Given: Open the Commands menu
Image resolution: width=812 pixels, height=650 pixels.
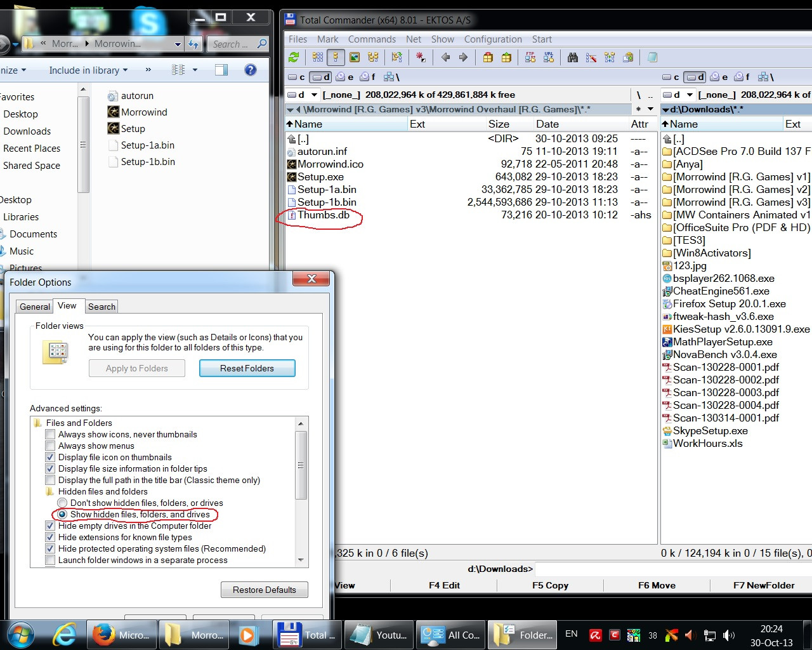Looking at the screenshot, I should (x=372, y=39).
